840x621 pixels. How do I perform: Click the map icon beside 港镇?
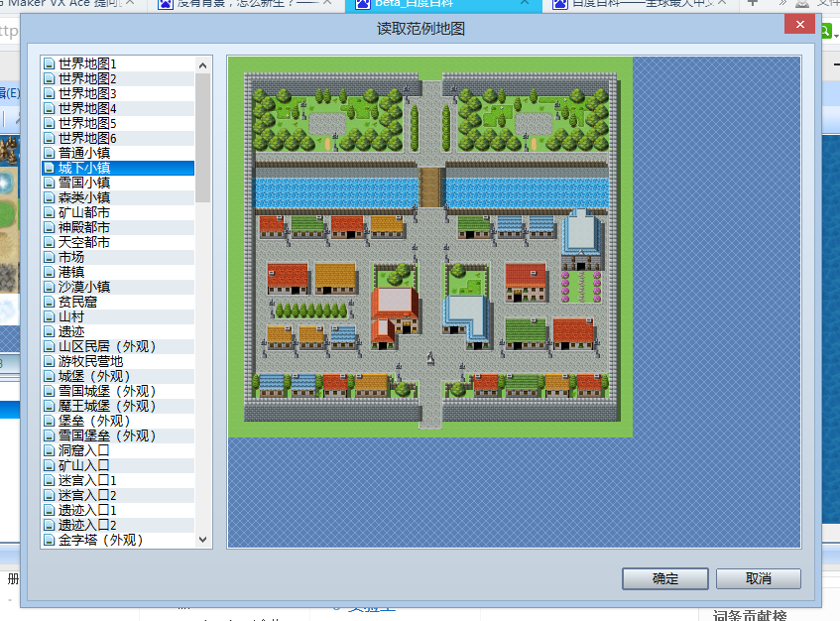tap(50, 272)
